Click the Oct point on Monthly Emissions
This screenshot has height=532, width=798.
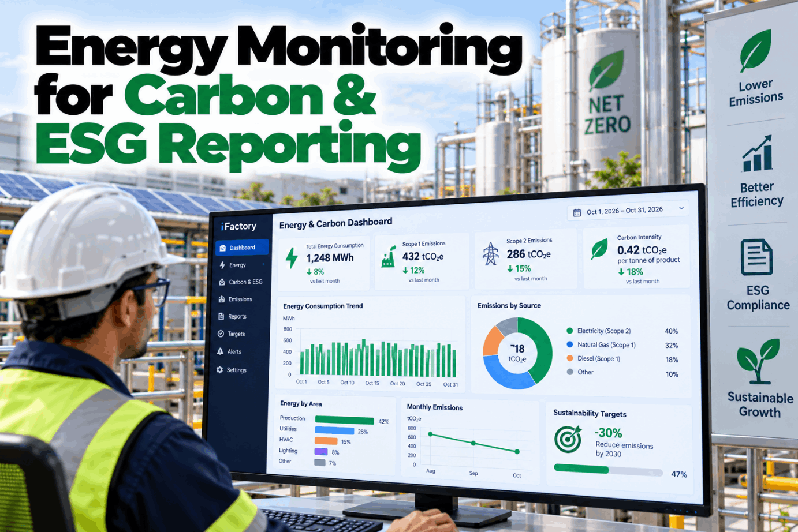517,452
